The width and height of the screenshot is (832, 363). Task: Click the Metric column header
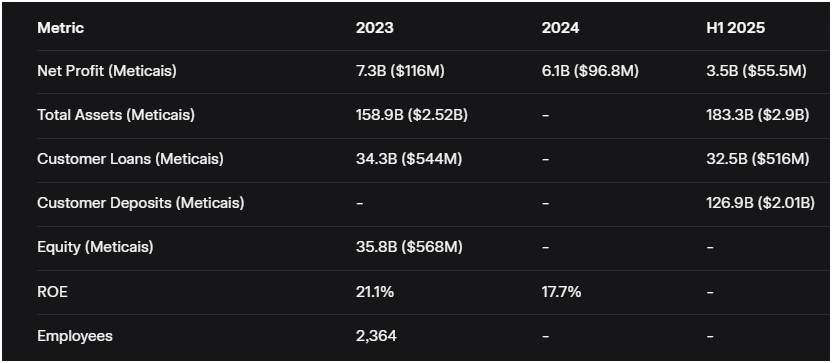(60, 28)
